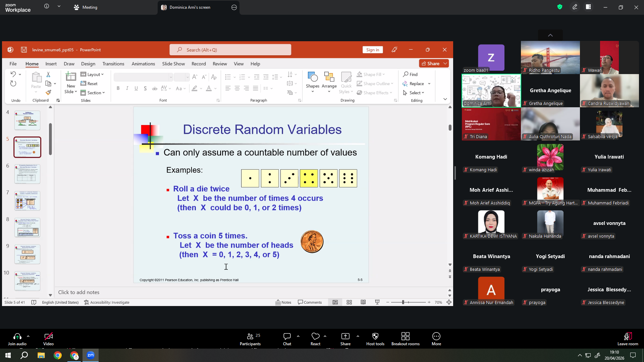The width and height of the screenshot is (644, 362).
Task: Click the PowerPoint Share button
Action: click(431, 63)
